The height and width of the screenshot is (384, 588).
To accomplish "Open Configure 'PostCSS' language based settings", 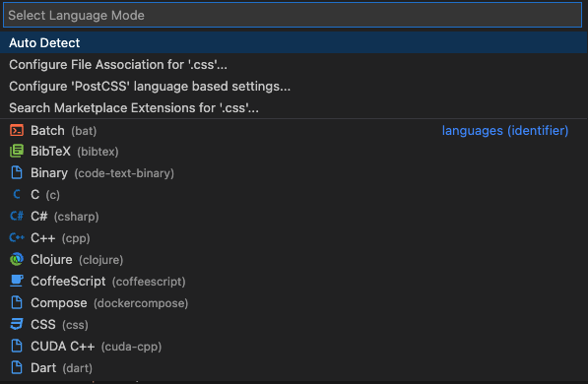I will pos(294,87).
